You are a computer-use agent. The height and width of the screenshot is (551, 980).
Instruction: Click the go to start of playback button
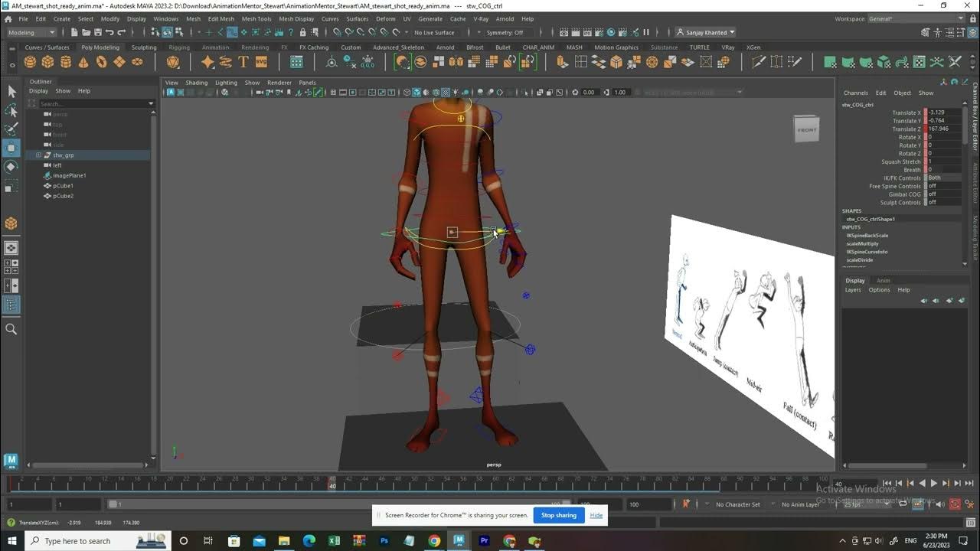click(887, 484)
